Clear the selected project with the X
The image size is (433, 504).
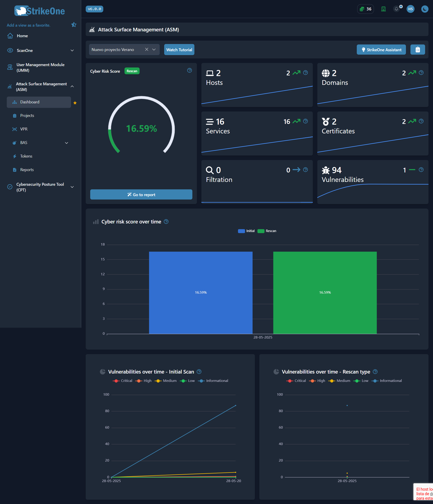[x=147, y=49]
